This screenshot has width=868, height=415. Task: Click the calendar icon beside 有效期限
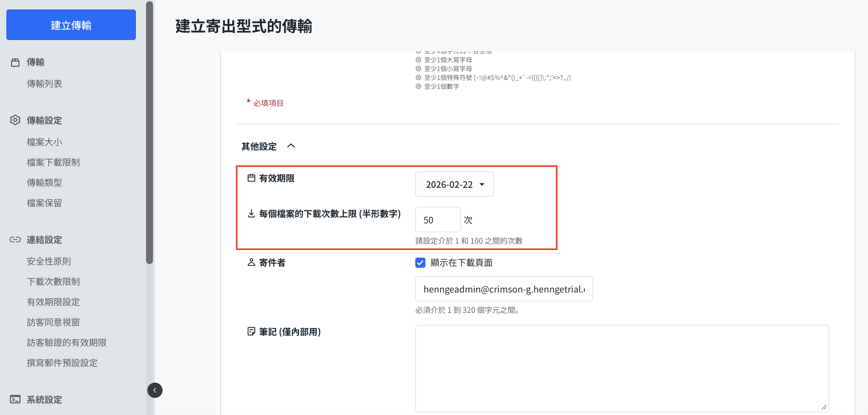coord(251,178)
